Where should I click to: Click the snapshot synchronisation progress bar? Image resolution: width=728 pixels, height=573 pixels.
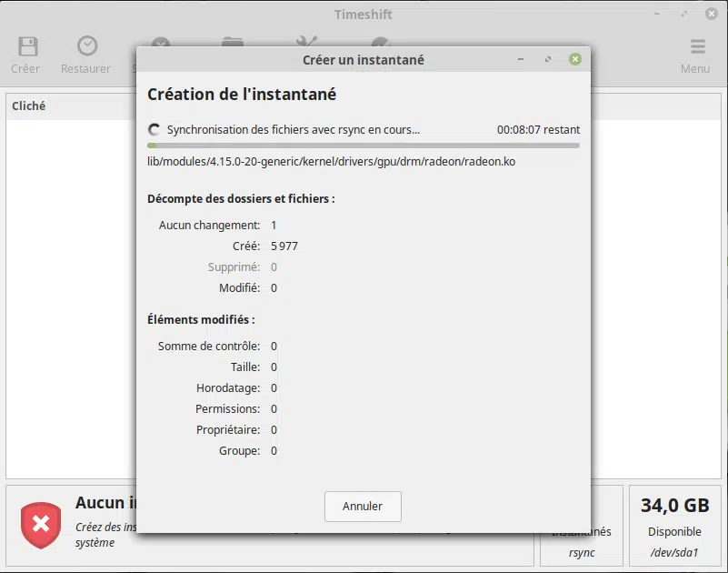coord(363,146)
